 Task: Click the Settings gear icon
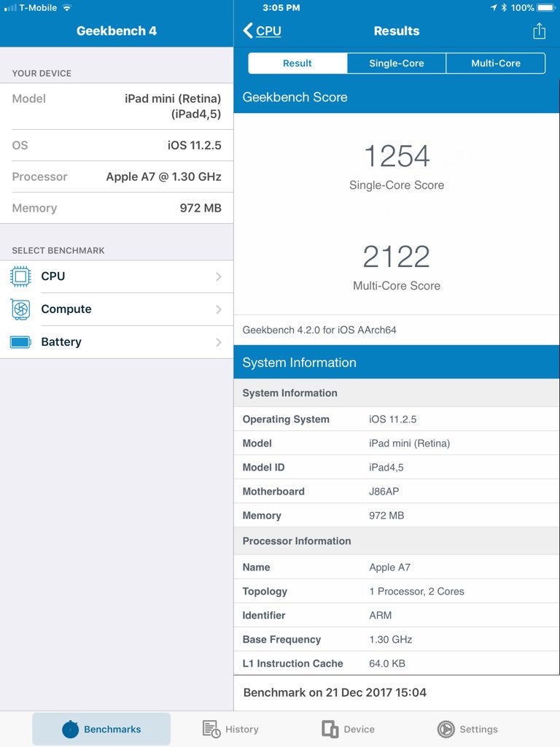tap(446, 729)
